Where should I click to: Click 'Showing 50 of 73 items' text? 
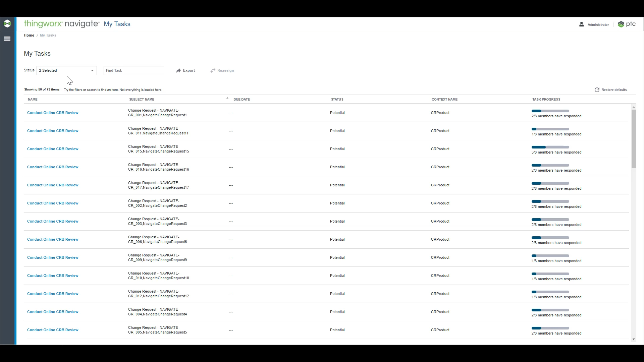point(42,89)
